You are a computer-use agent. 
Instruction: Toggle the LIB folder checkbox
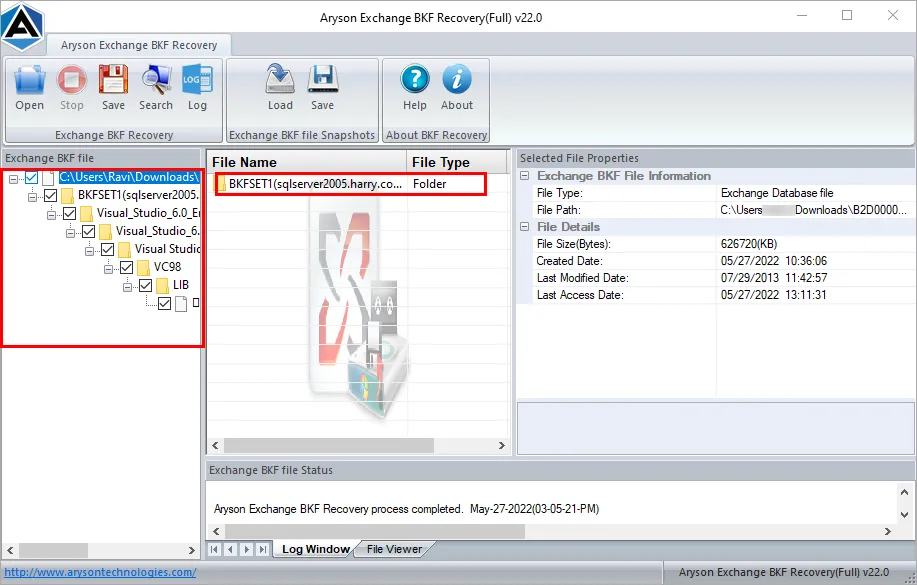click(145, 285)
